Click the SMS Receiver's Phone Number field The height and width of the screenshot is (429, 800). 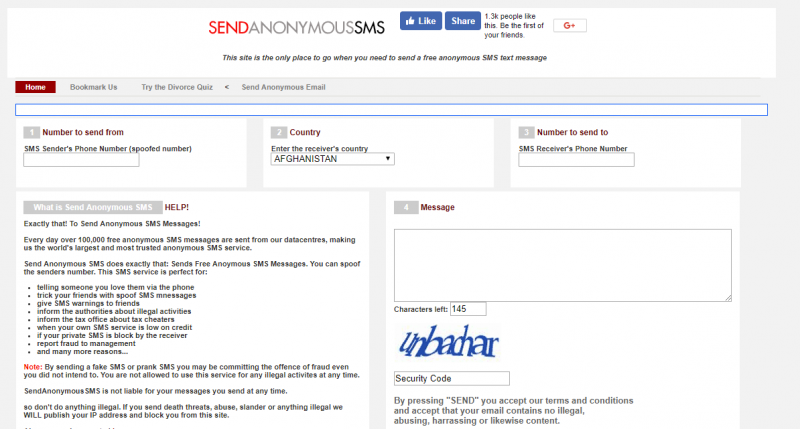(x=577, y=160)
